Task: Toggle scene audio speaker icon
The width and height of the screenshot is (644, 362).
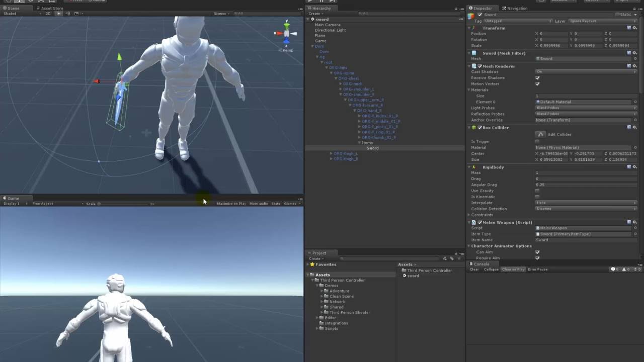Action: (68, 14)
